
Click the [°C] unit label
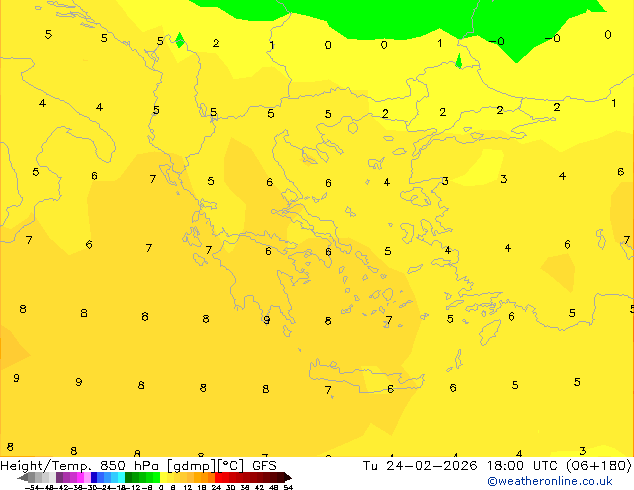coord(231,466)
